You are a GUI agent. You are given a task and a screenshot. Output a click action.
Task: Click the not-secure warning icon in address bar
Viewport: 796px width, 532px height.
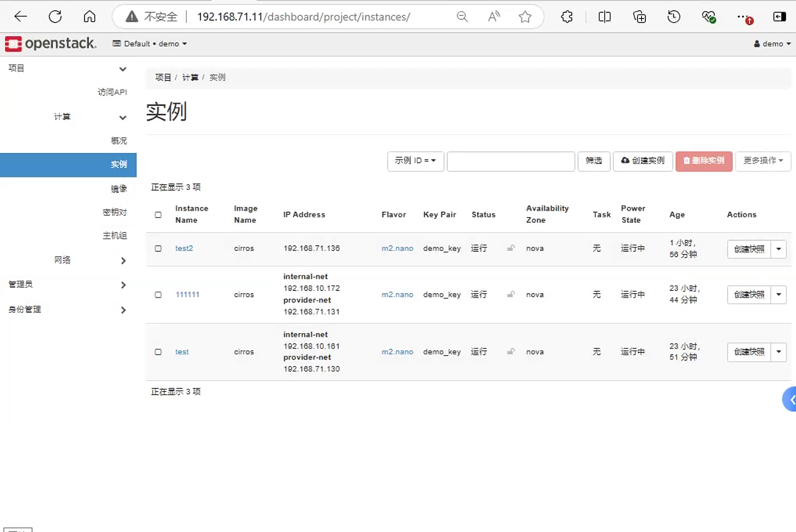[132, 17]
